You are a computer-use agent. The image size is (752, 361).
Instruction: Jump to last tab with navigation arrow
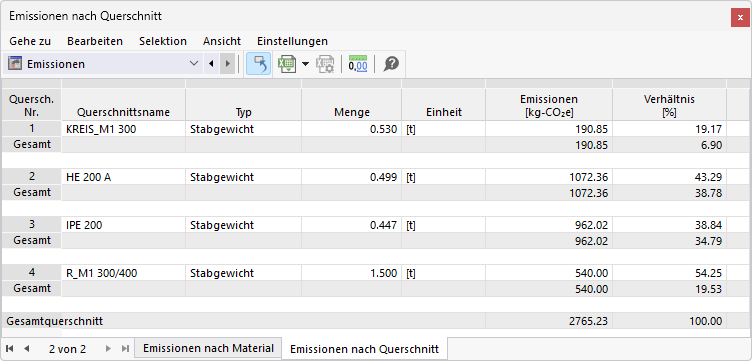(x=125, y=349)
